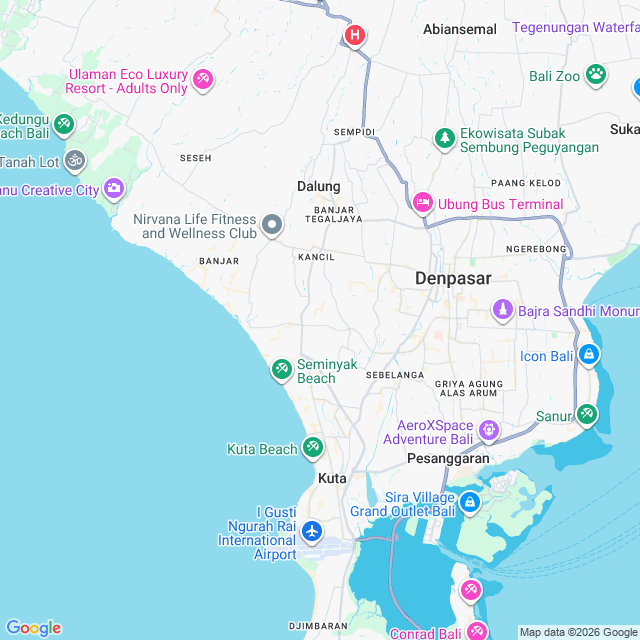The image size is (640, 640).
Task: Click the Abiansemal label
Action: click(460, 29)
